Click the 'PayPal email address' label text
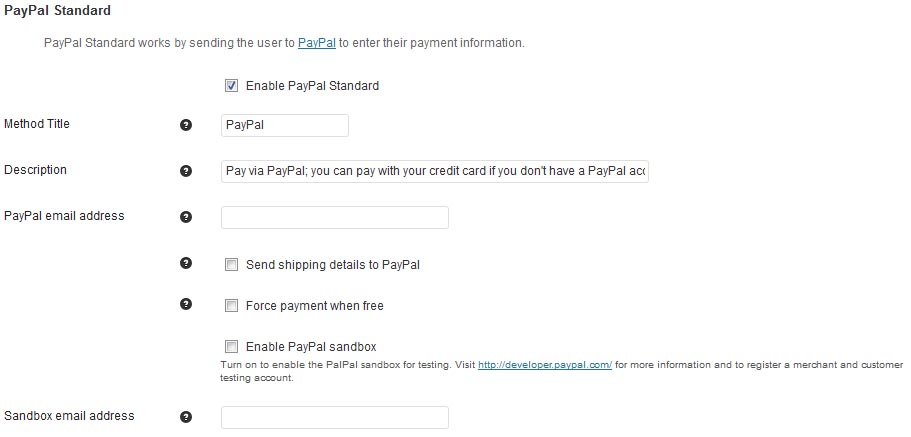911x437 pixels. pos(64,215)
